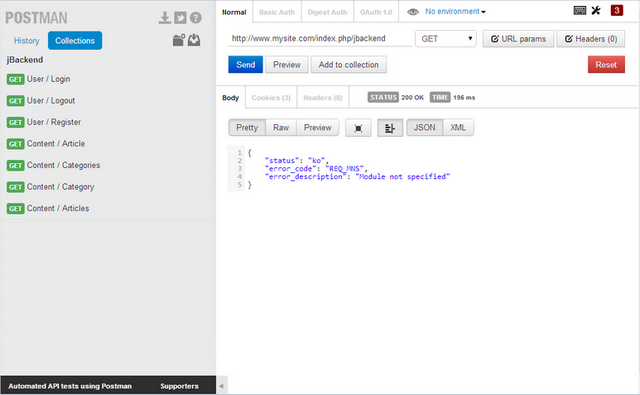Viewport: 640px width, 395px height.
Task: Open URL params editor
Action: tap(518, 39)
